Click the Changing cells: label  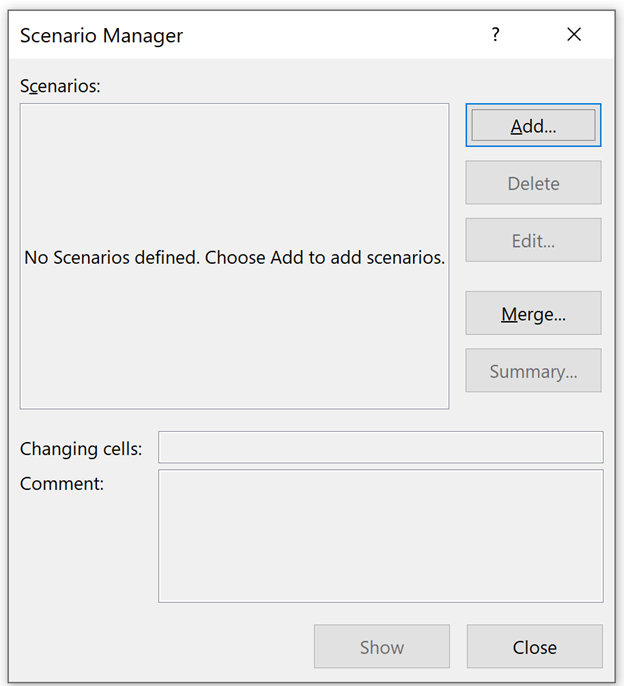click(81, 449)
